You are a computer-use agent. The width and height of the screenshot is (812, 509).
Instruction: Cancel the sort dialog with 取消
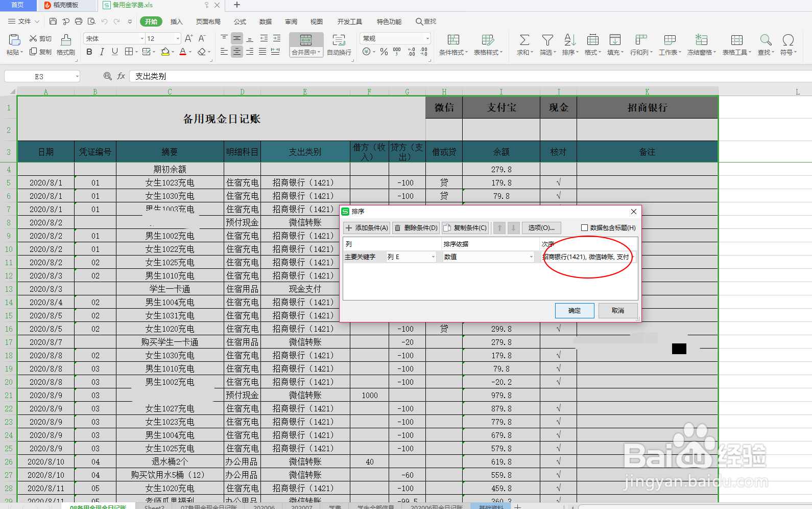tap(618, 311)
